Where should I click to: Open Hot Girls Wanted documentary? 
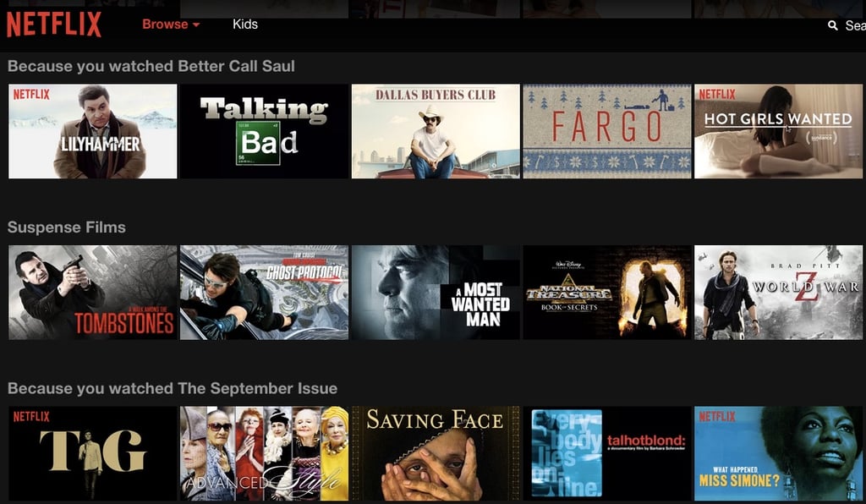click(778, 131)
